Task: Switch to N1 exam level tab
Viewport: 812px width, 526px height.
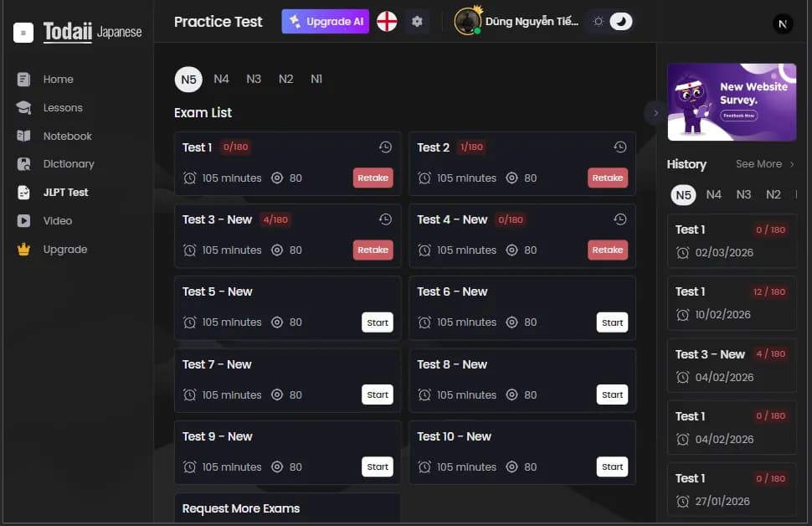Action: click(316, 80)
